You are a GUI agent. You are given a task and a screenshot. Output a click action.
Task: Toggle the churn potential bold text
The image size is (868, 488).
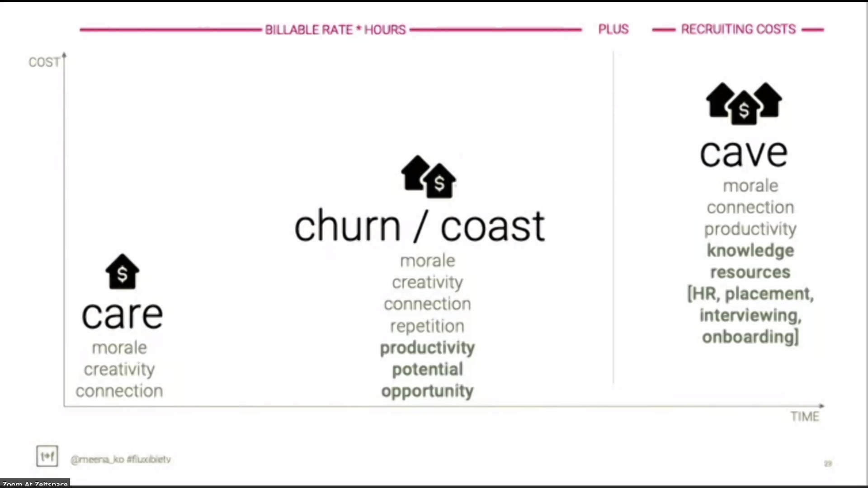click(427, 369)
